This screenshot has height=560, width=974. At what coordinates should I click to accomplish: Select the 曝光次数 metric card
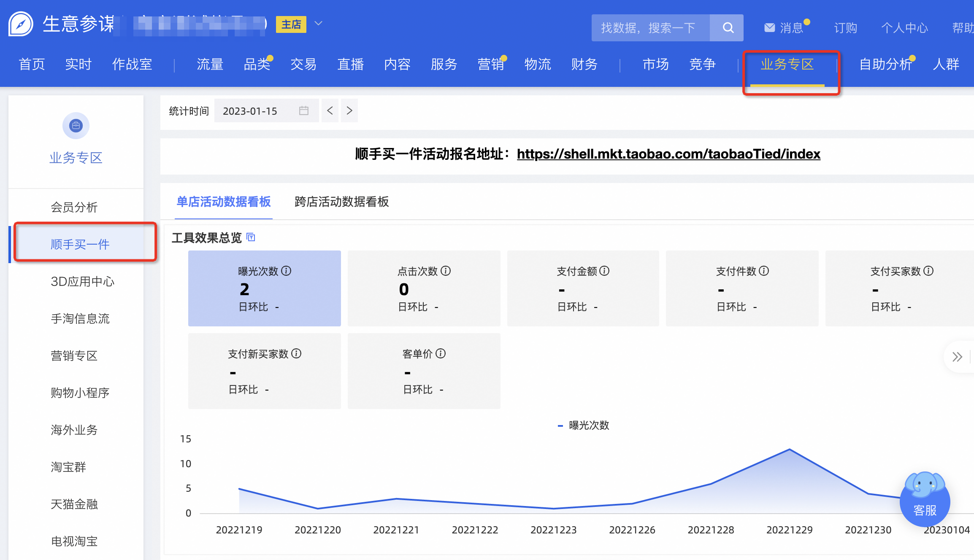coord(265,288)
